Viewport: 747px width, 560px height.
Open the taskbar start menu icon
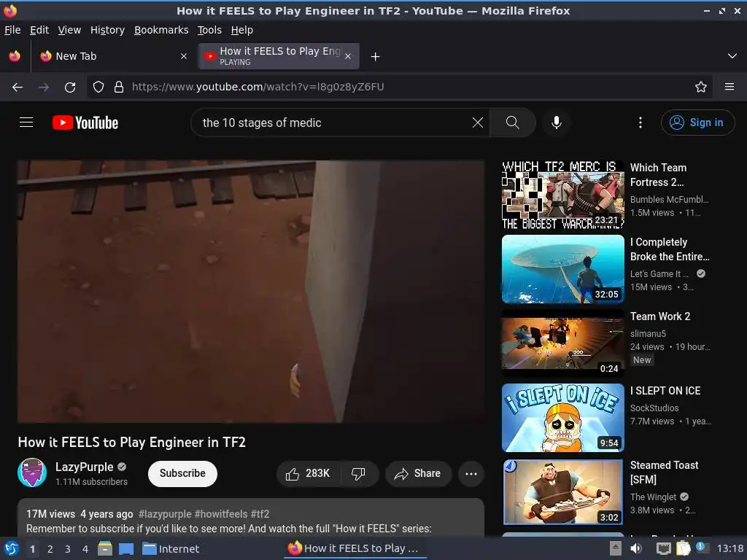[12, 549]
